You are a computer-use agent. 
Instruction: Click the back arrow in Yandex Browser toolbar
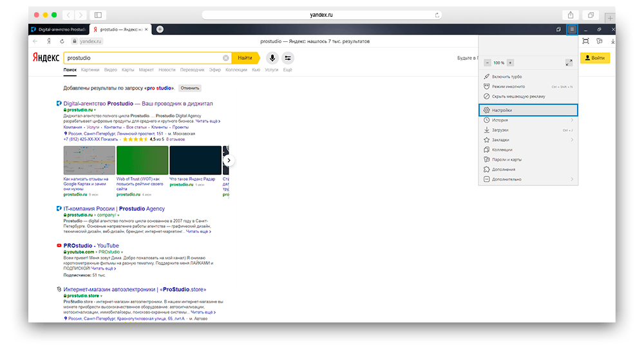click(x=35, y=41)
